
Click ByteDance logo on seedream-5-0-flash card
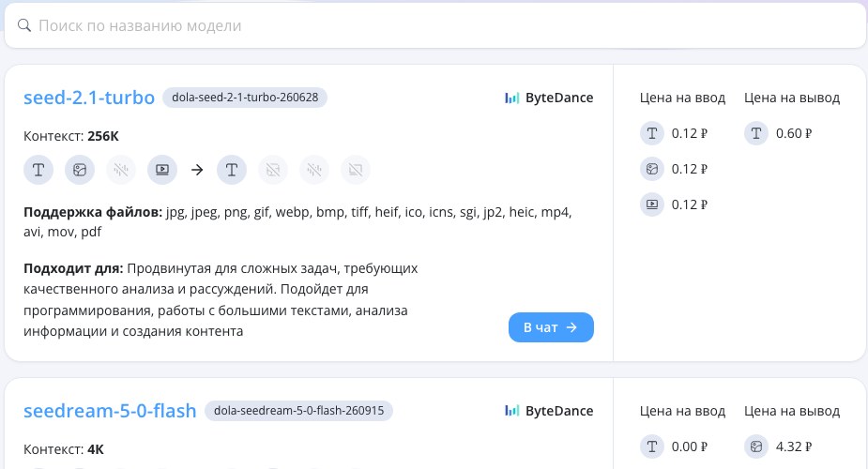pyautogui.click(x=511, y=411)
